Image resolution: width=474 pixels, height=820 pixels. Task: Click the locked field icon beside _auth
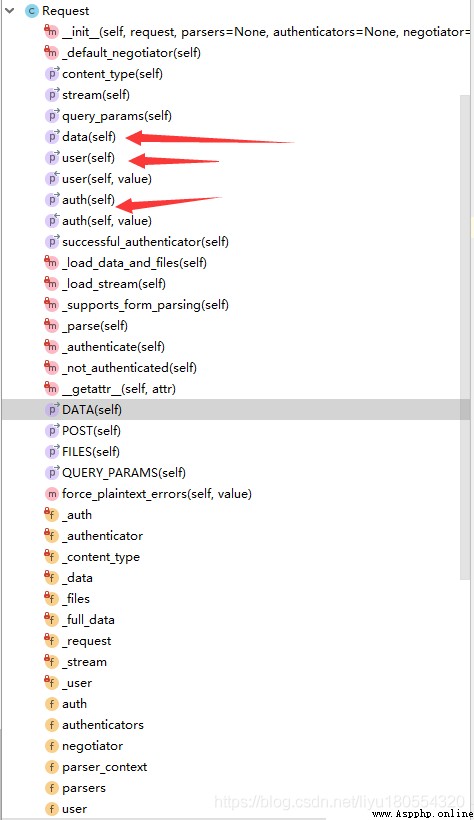tap(51, 515)
